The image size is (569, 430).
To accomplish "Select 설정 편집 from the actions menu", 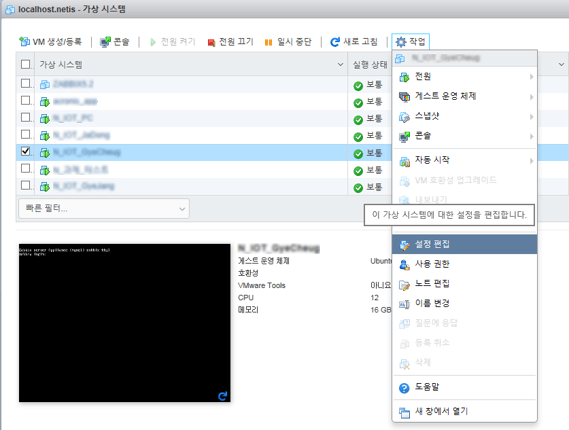I will click(464, 244).
